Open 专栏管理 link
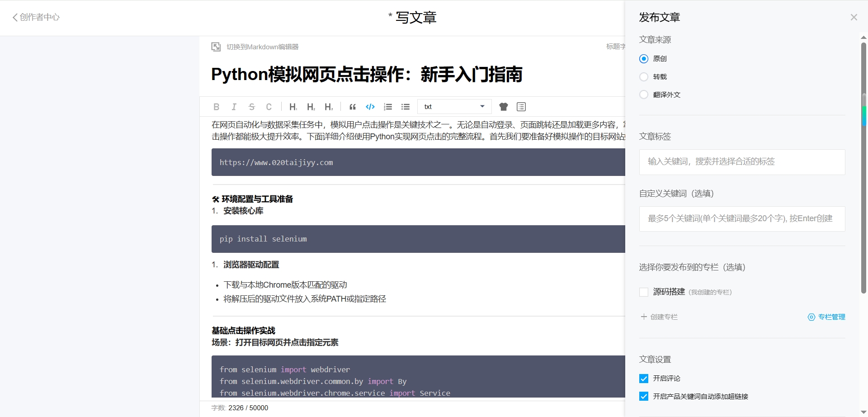The width and height of the screenshot is (868, 417). tap(832, 317)
